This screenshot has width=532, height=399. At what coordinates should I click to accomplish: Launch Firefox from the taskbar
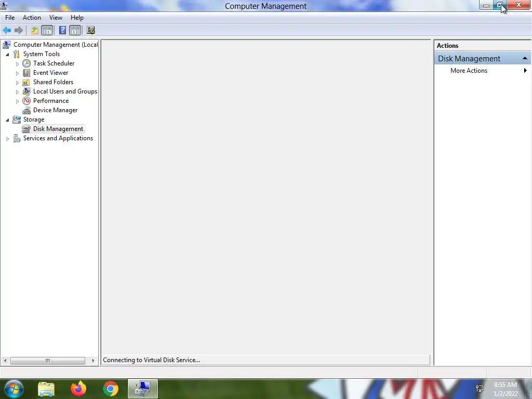click(78, 389)
